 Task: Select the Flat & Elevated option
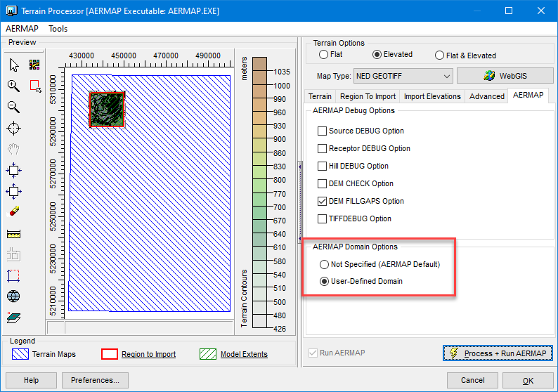tap(439, 55)
